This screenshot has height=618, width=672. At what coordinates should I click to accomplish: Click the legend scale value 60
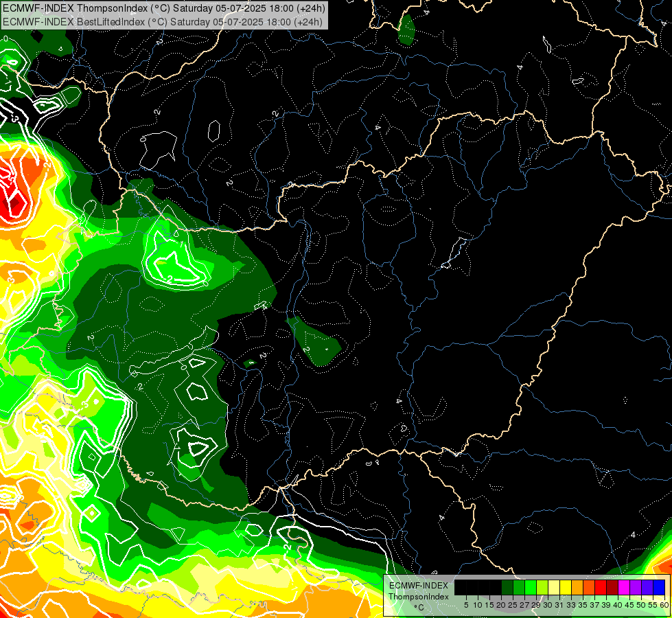(x=664, y=605)
